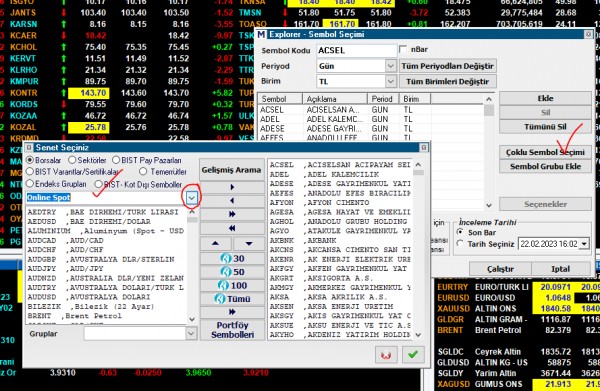
Task: Click the M logo icon in Explorer title bar
Action: pos(261,34)
